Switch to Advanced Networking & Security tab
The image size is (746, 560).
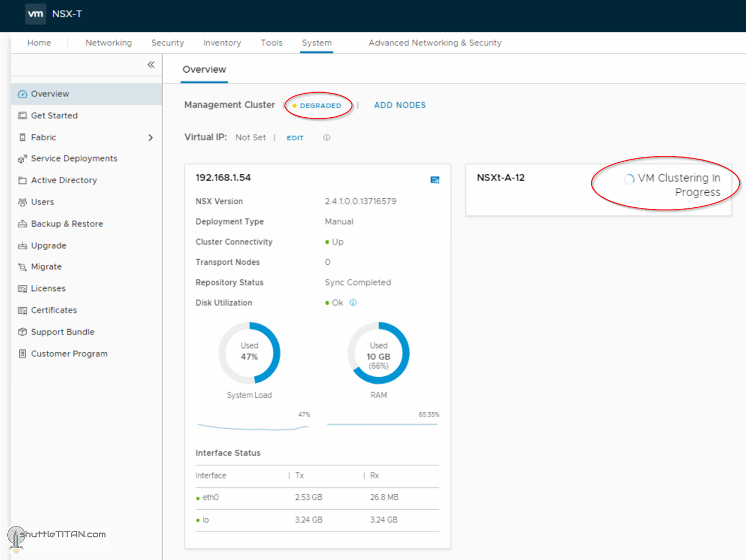[x=434, y=43]
